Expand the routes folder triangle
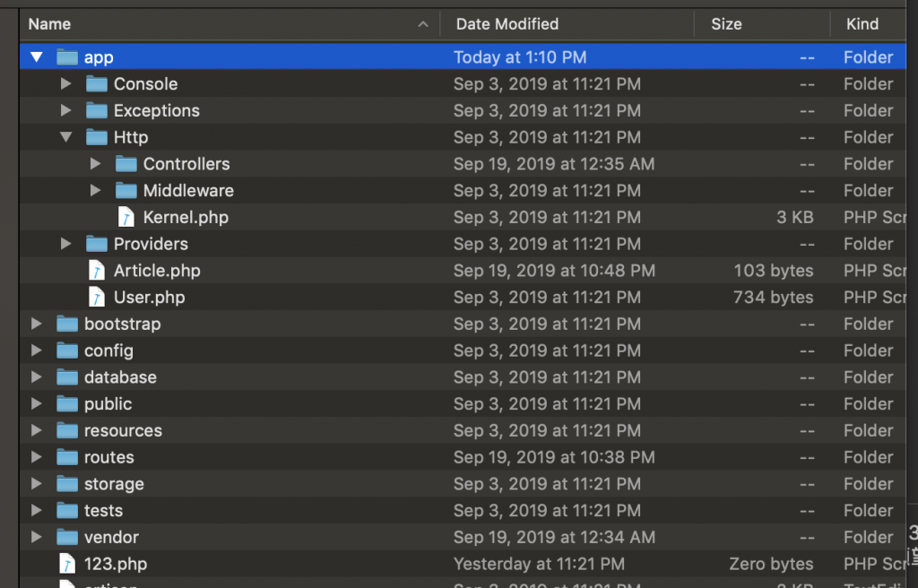 click(x=36, y=457)
